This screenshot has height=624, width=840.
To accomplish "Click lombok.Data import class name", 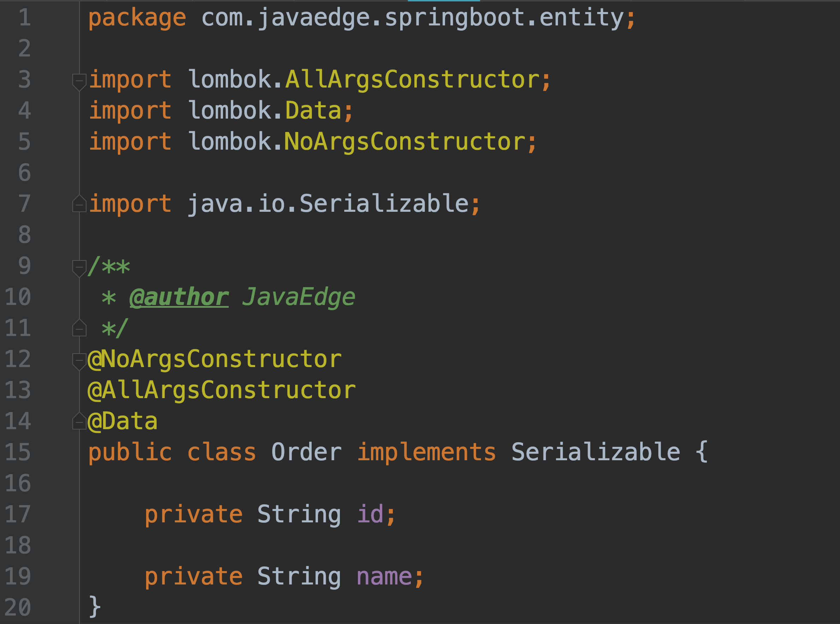I will 313,111.
